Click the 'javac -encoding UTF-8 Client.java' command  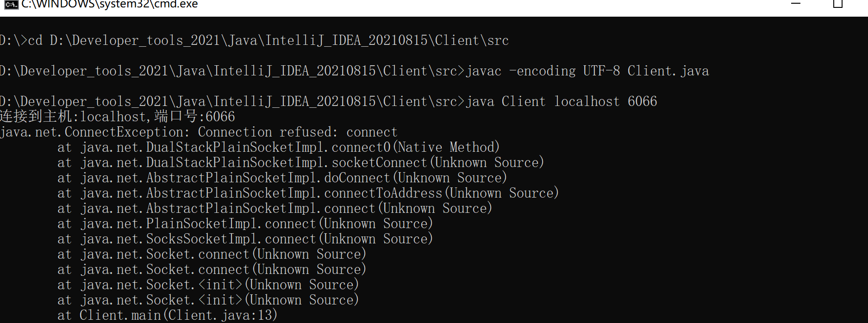587,71
